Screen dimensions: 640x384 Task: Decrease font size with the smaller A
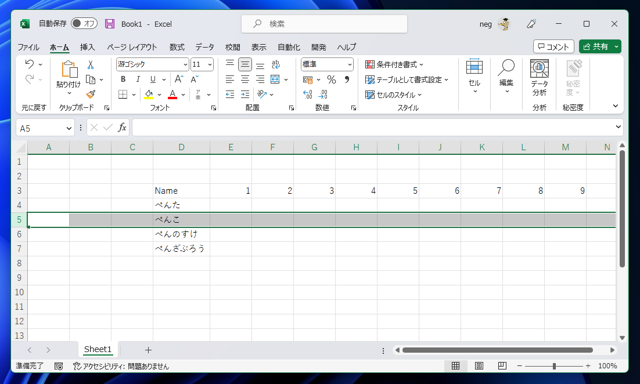[194, 79]
